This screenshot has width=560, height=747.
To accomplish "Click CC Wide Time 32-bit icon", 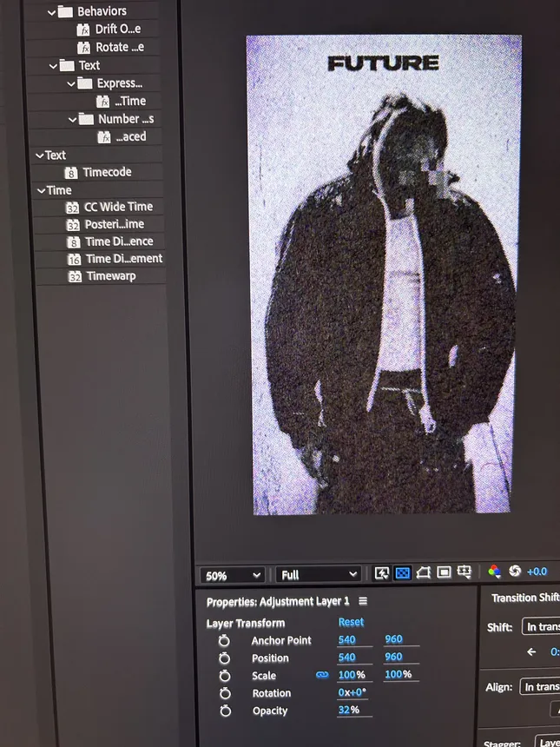I will [72, 208].
